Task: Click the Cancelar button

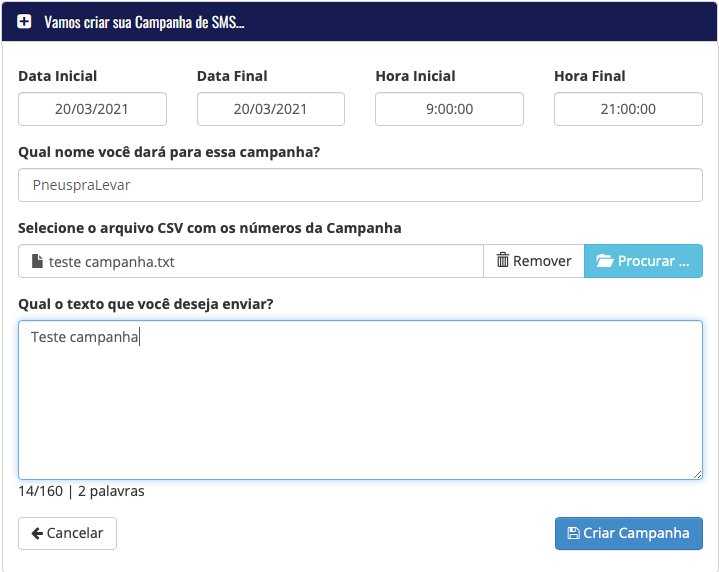Action: coord(67,533)
